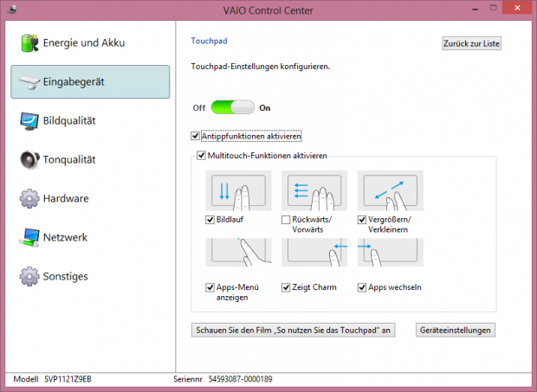Open Geräteeinstellungen
Viewport: 537px width, 392px height.
[x=456, y=330]
